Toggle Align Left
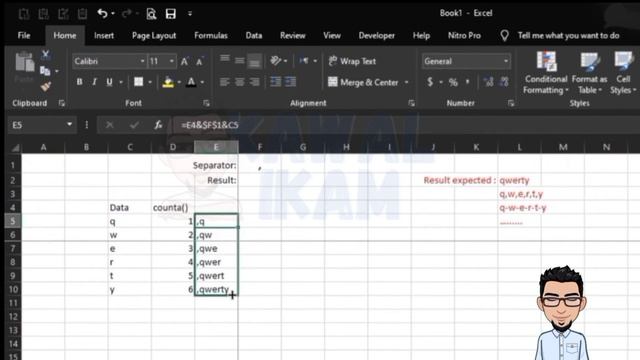This screenshot has height=360, width=640. click(224, 82)
